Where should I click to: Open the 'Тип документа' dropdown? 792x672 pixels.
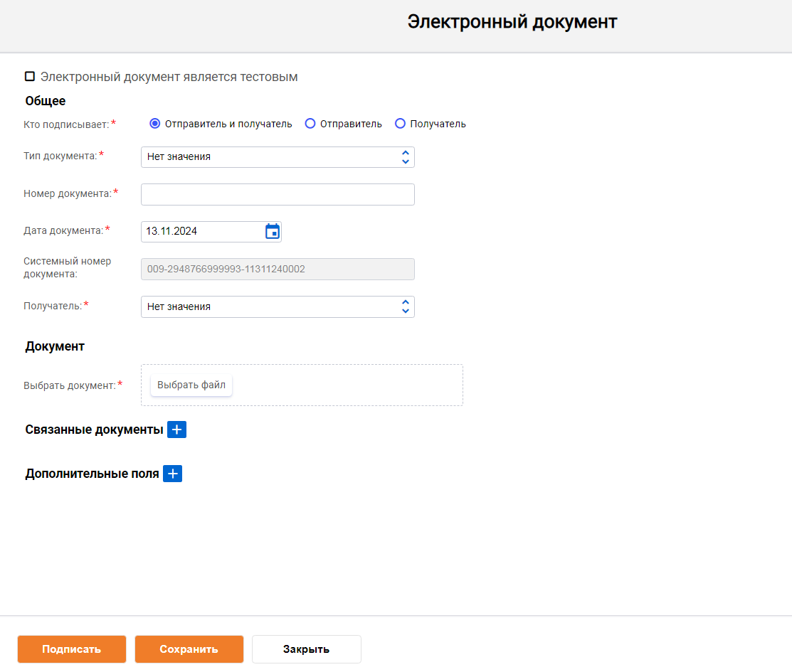click(x=270, y=157)
